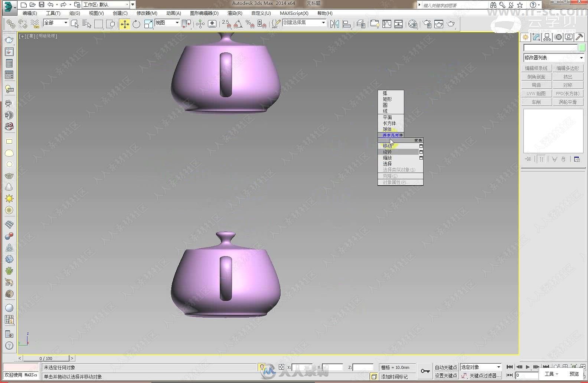The width and height of the screenshot is (588, 383).
Task: Play the animation with the play button
Action: [x=527, y=367]
